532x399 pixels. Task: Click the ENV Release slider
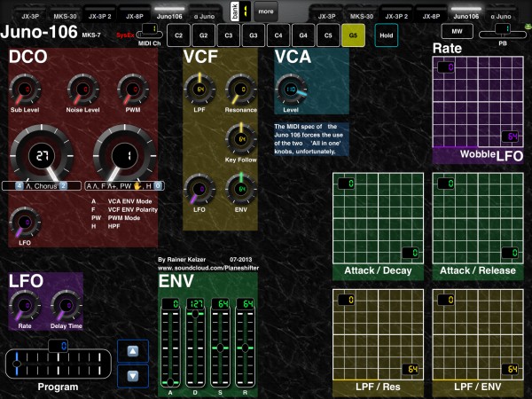click(246, 343)
